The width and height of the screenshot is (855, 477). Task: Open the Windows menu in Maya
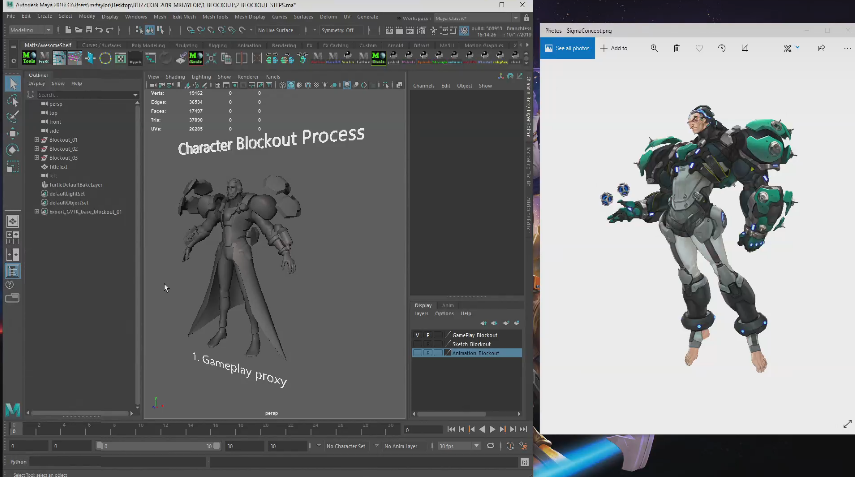tap(136, 17)
